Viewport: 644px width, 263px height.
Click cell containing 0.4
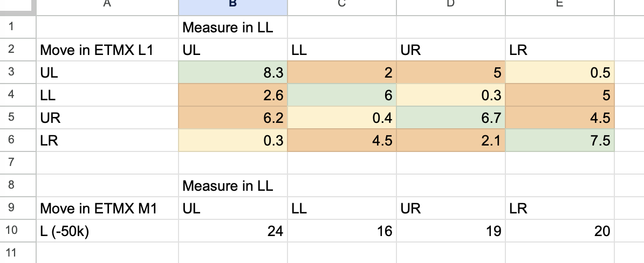click(x=342, y=117)
